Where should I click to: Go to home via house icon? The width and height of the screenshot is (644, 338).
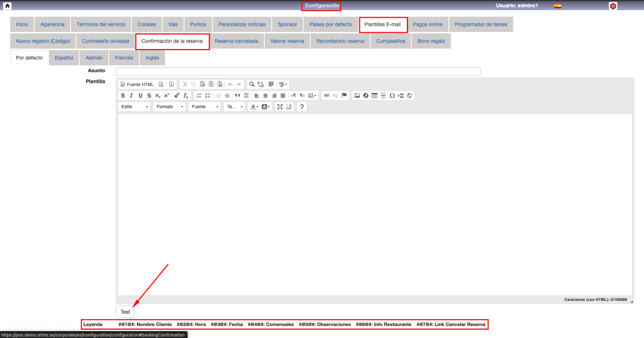click(x=8, y=6)
